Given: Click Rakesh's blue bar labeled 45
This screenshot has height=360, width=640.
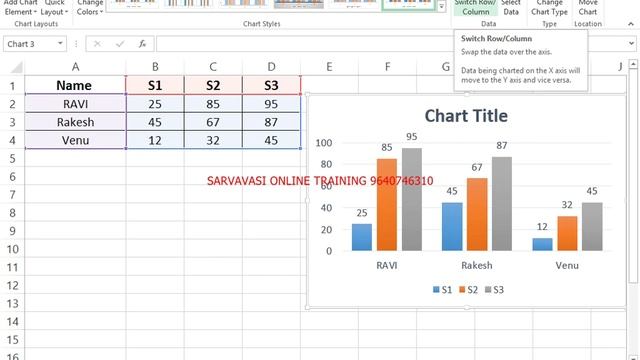Looking at the screenshot, I should click(x=452, y=227).
